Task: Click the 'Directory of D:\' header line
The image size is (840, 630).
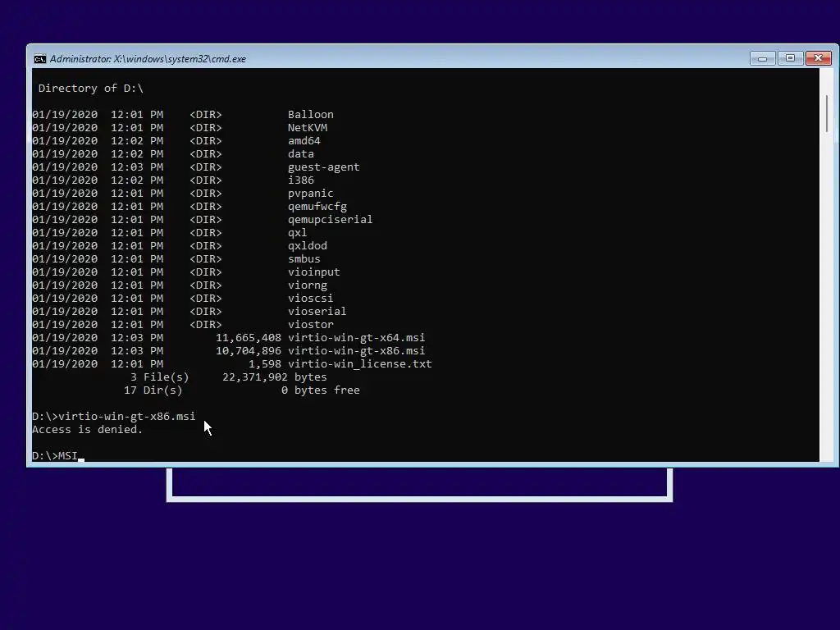Action: coord(90,89)
